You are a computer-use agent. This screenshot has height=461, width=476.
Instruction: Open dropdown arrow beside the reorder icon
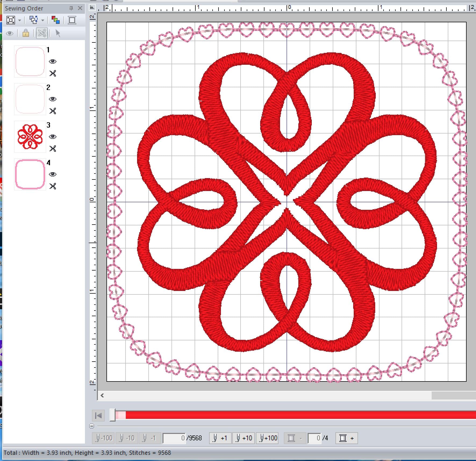coord(43,20)
